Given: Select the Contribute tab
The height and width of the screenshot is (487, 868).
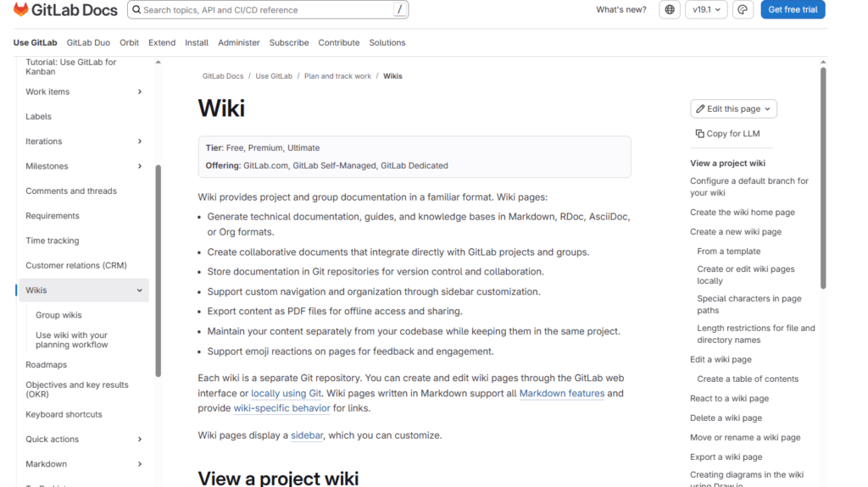Looking at the screenshot, I should (339, 42).
